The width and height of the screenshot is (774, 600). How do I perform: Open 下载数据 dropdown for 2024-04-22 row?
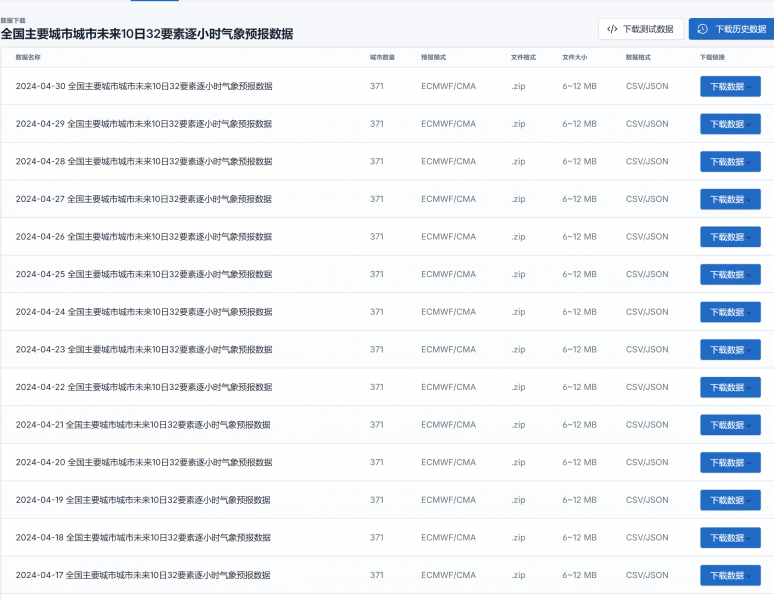click(730, 387)
